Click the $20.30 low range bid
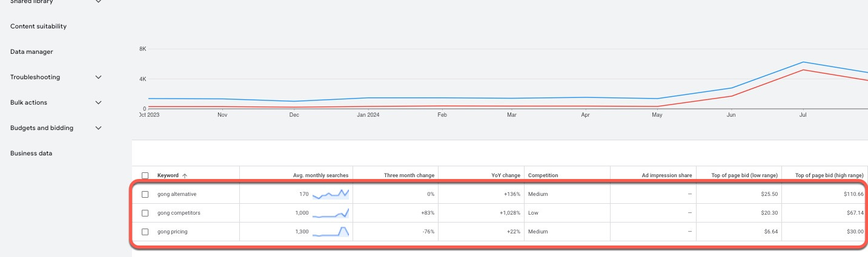The image size is (868, 257). pos(769,213)
